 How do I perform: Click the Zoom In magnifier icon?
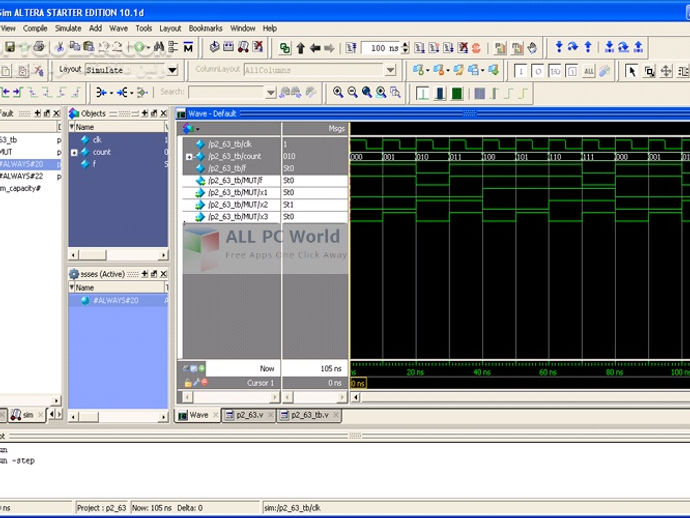point(338,92)
